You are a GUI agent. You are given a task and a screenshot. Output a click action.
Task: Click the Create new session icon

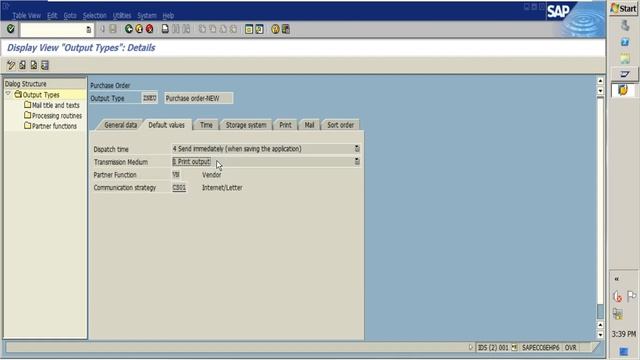(x=249, y=29)
